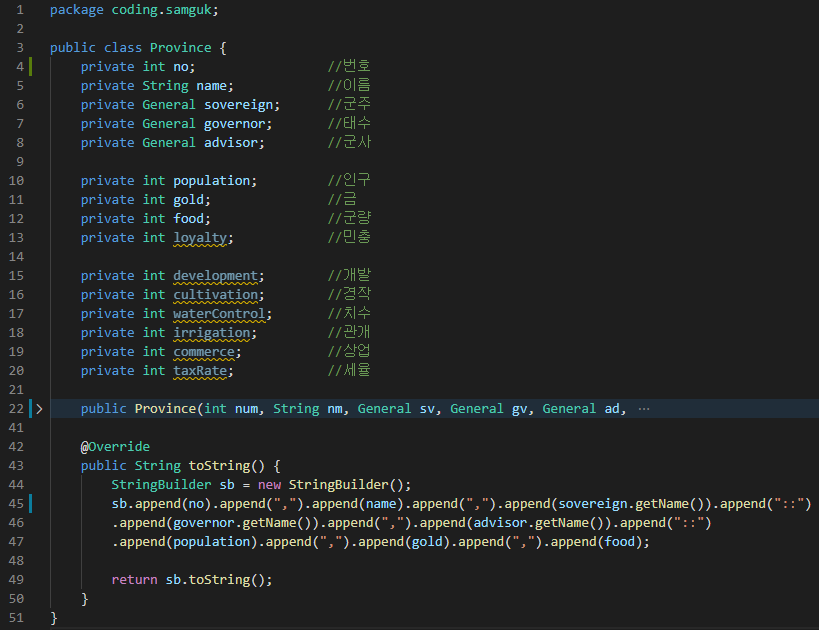819x630 pixels.
Task: Click the '//번호' comment on line 4
Action: tap(349, 66)
